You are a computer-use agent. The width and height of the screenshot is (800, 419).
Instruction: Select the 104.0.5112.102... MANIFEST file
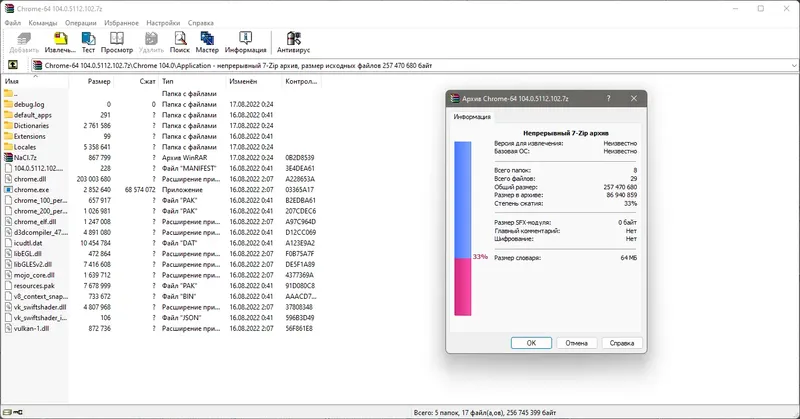coord(160,168)
